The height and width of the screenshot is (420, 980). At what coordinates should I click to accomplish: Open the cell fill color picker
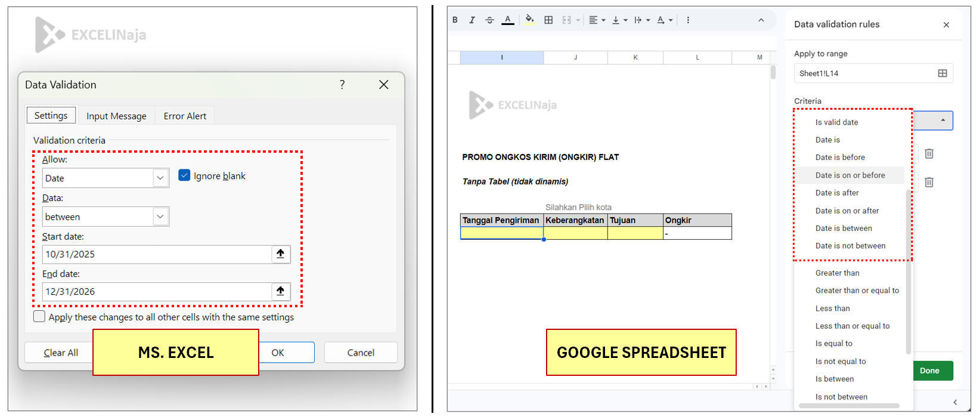pyautogui.click(x=529, y=20)
